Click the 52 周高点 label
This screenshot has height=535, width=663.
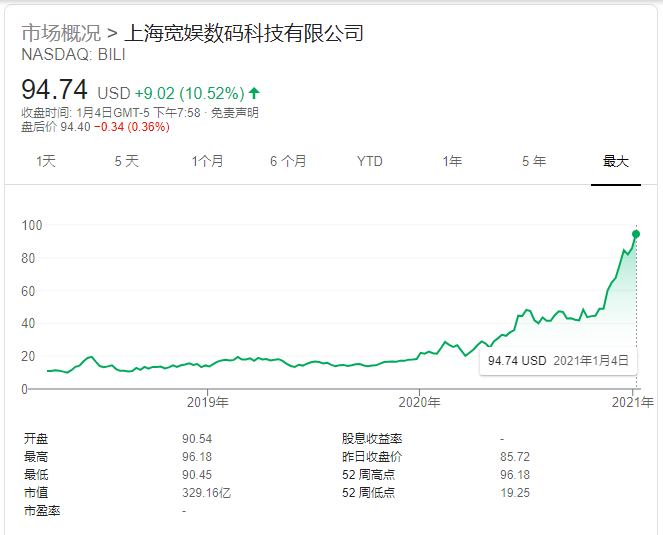point(369,475)
